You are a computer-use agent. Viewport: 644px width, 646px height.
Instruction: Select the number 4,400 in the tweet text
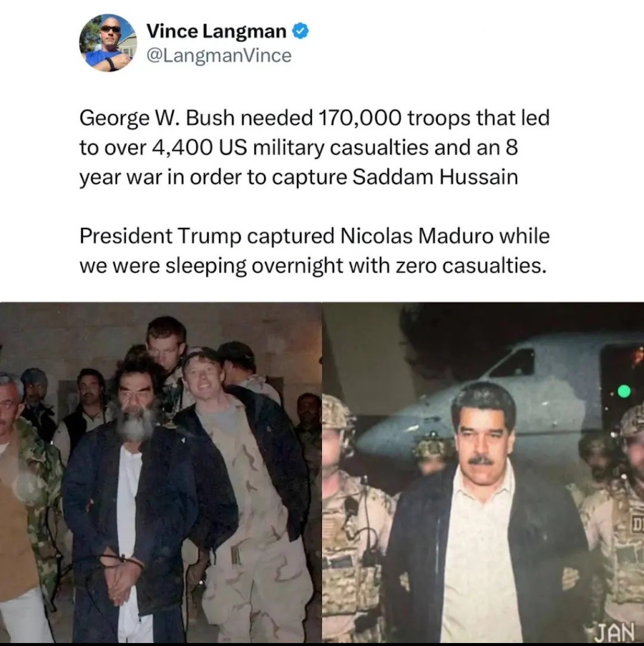182,148
